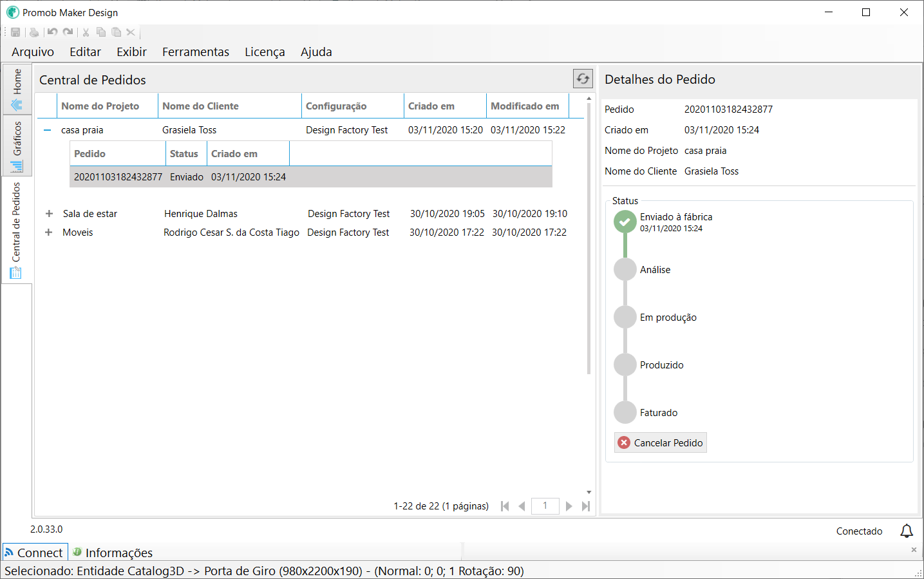Click client name Henrique Dalmas
The width and height of the screenshot is (924, 579).
[201, 214]
